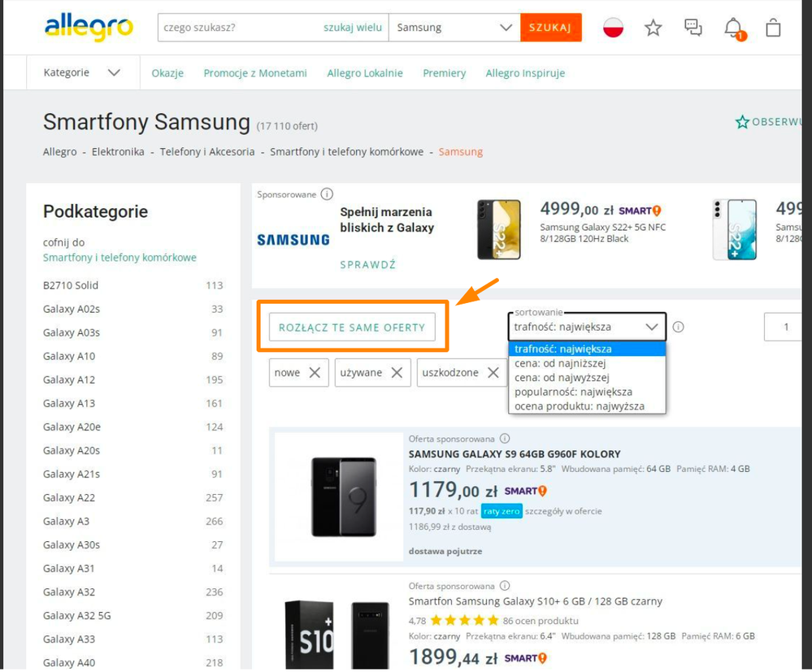Open 'SAMSUNG GALAXY S9 64GB G960F KOLORY' offer

coord(515,454)
